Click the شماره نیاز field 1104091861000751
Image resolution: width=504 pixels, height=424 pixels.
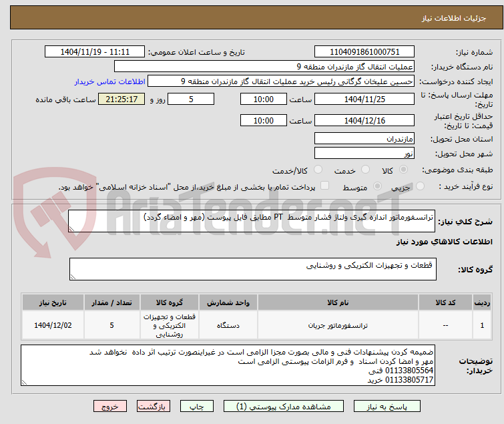tap(364, 52)
